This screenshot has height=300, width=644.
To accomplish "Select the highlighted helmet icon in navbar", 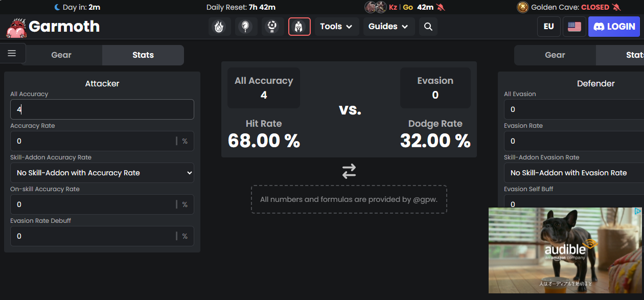I will tap(299, 27).
